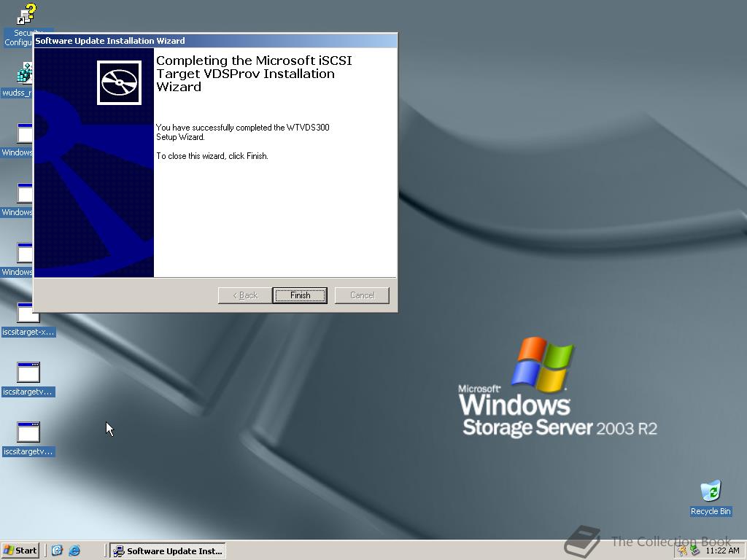Click the keys security tray icon
Image resolution: width=747 pixels, height=560 pixels.
coord(683,551)
